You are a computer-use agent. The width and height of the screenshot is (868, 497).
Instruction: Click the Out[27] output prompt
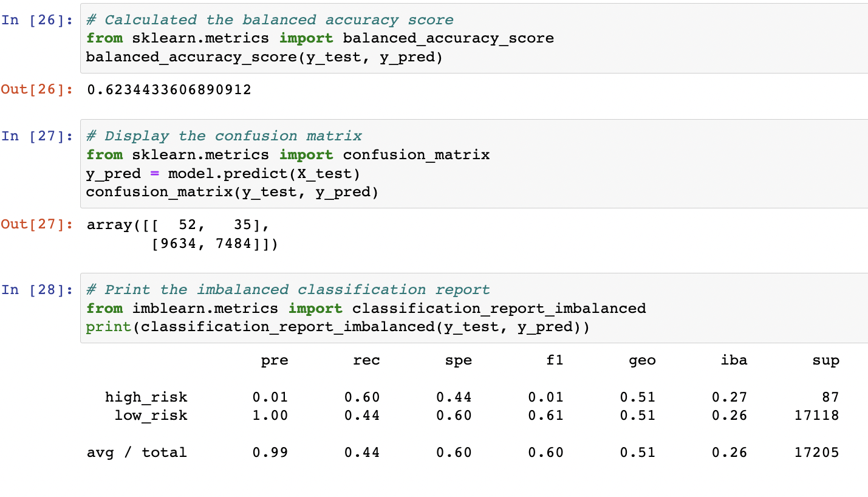[38, 225]
